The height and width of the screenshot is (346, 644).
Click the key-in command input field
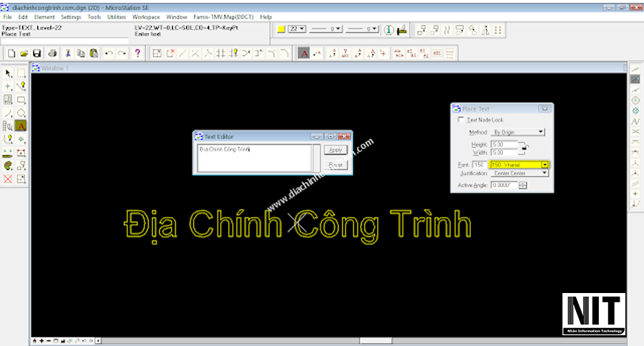coord(64,42)
